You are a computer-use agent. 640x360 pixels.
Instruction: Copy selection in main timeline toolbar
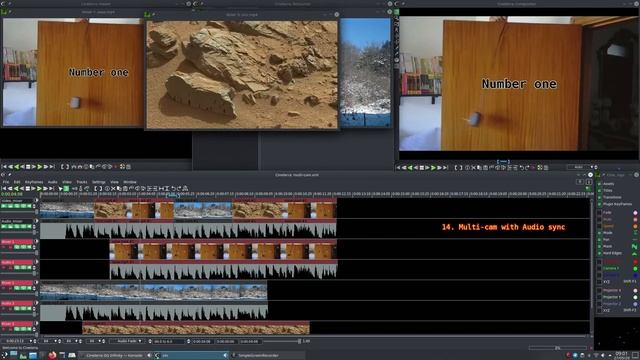(x=119, y=188)
